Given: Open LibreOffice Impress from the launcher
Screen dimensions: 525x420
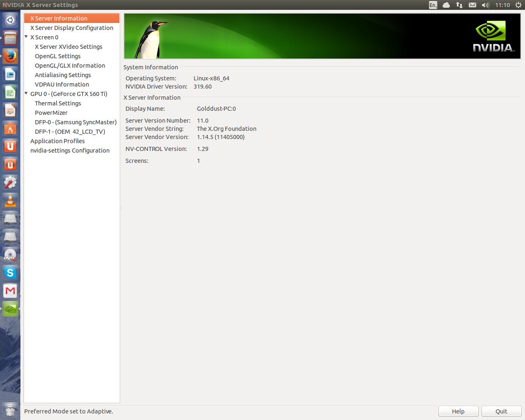Looking at the screenshot, I should 10,111.
